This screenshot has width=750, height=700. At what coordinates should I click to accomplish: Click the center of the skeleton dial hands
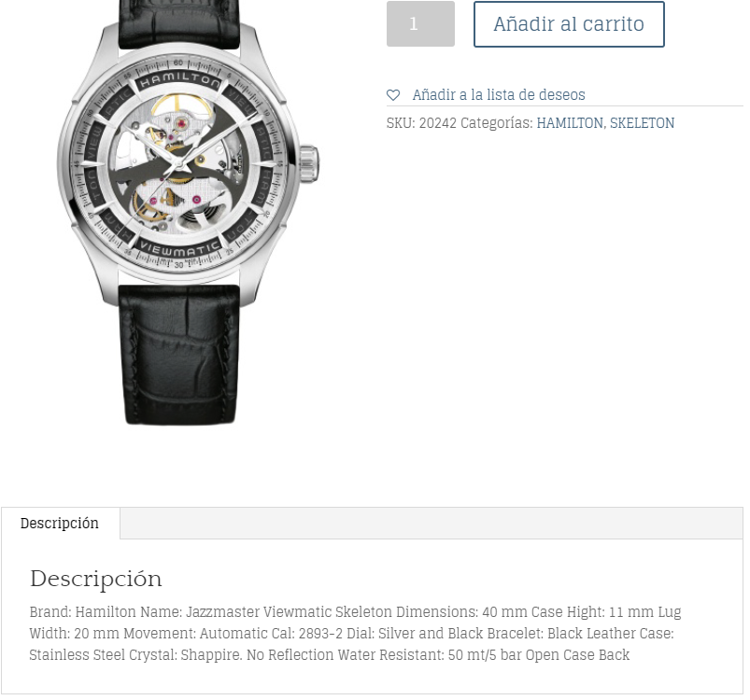[x=179, y=165]
